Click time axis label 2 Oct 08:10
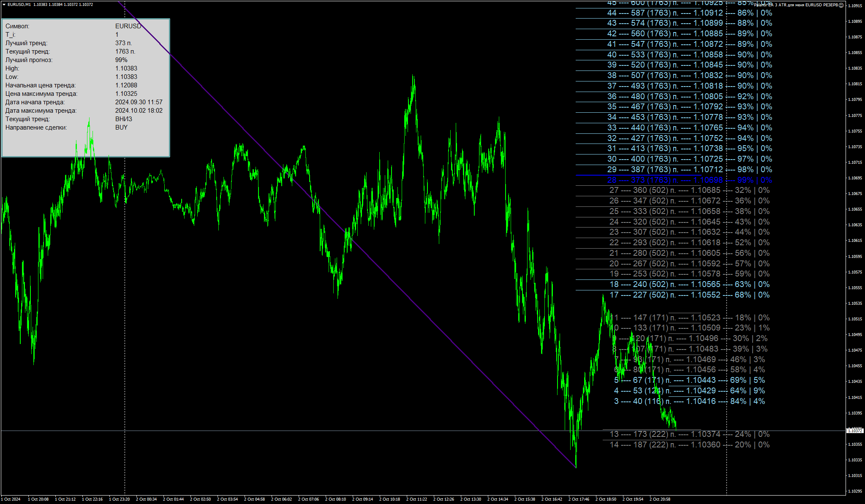The height and width of the screenshot is (504, 865). (x=335, y=499)
